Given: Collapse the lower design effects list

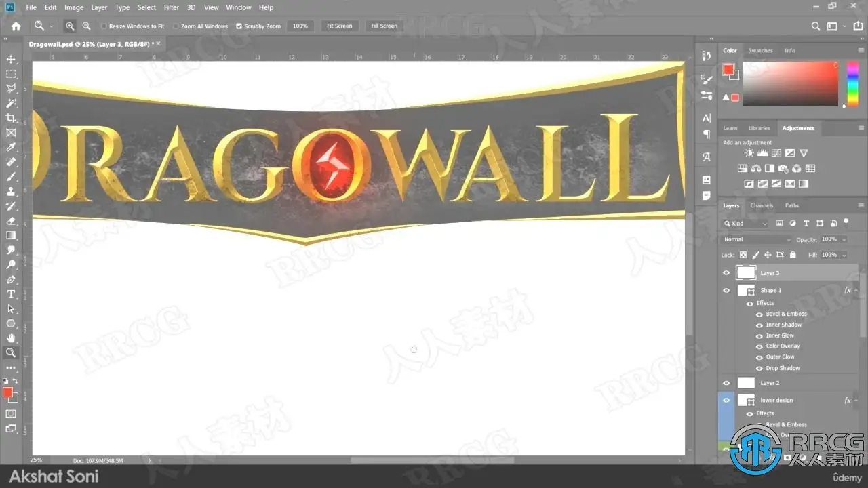Looking at the screenshot, I should (856, 400).
